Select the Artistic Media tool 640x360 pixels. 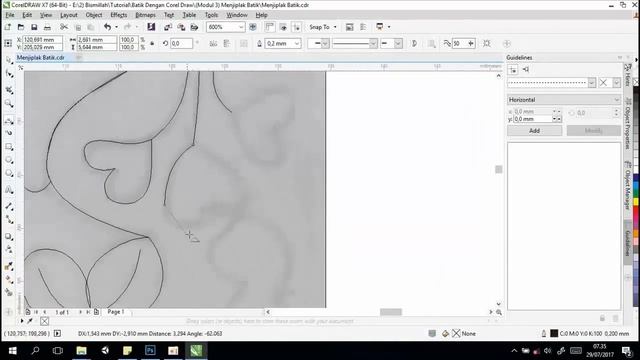(9, 133)
